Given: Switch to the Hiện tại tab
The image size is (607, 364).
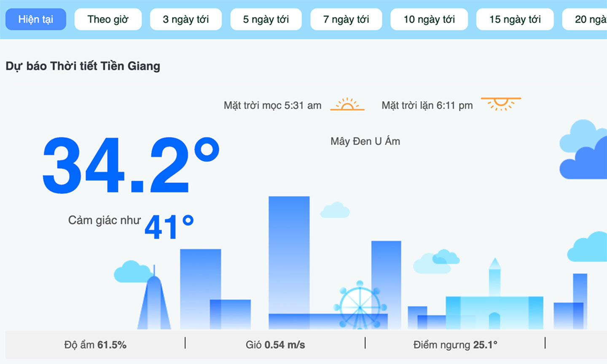Looking at the screenshot, I should (x=36, y=19).
